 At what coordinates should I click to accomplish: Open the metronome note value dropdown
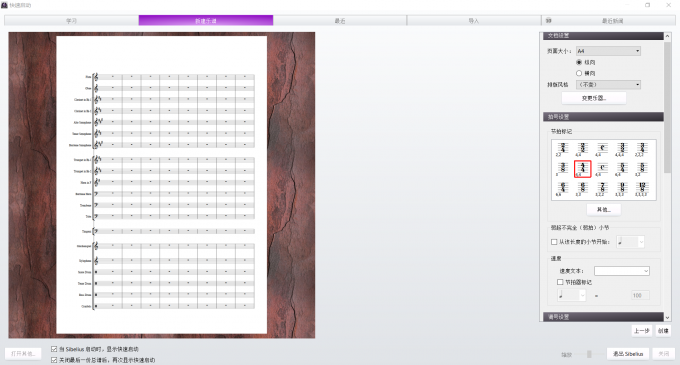[572, 295]
